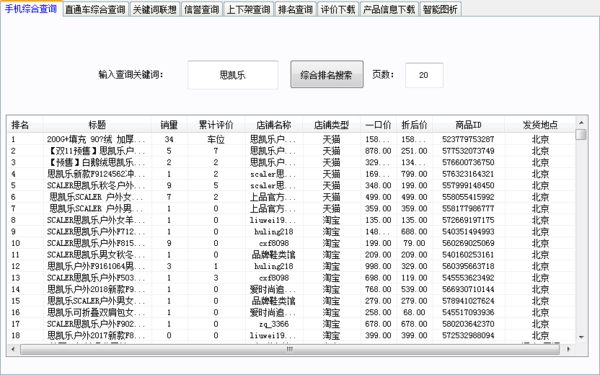Sort by the 一口价 column header

coord(378,125)
